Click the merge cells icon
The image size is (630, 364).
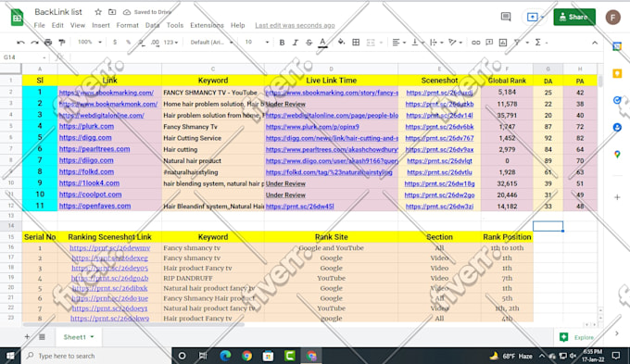pos(371,43)
